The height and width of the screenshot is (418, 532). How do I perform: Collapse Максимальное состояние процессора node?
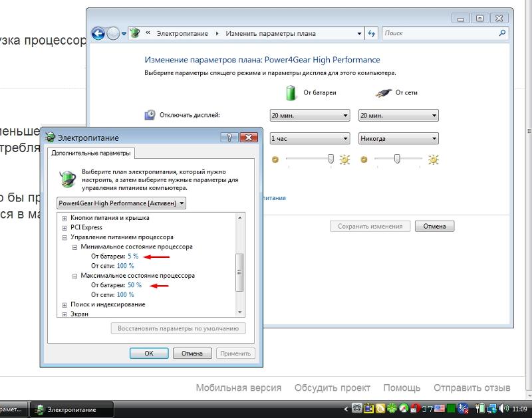point(74,276)
